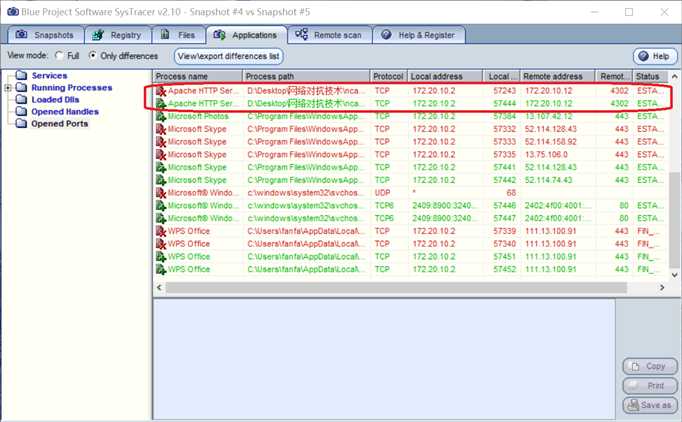The image size is (682, 422).
Task: Select Loaded Dlls in the tree
Action: [x=55, y=100]
